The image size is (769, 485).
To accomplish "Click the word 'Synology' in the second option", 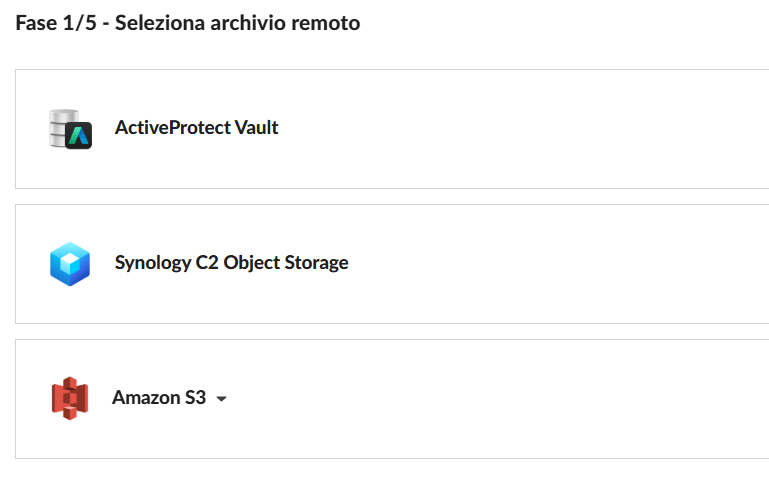I will point(152,263).
